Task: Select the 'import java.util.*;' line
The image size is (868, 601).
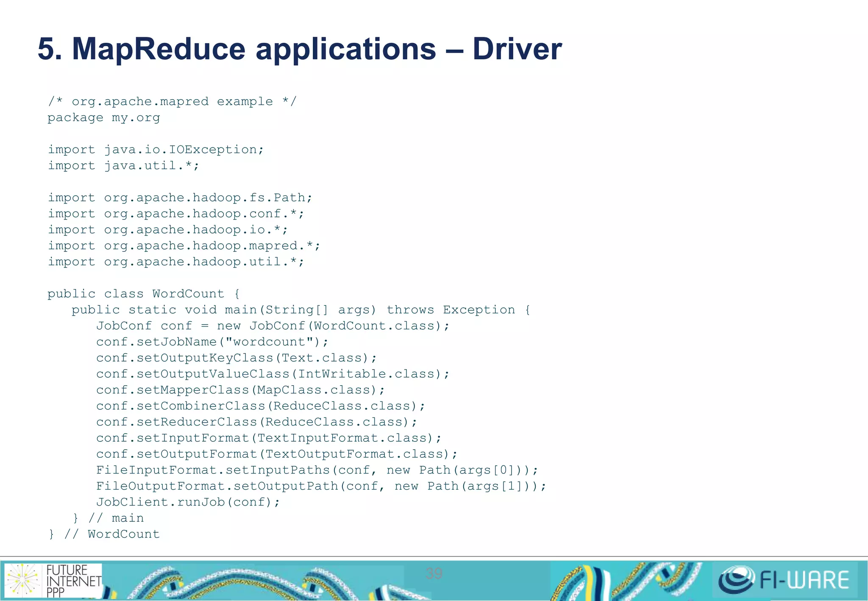Action: click(x=123, y=166)
